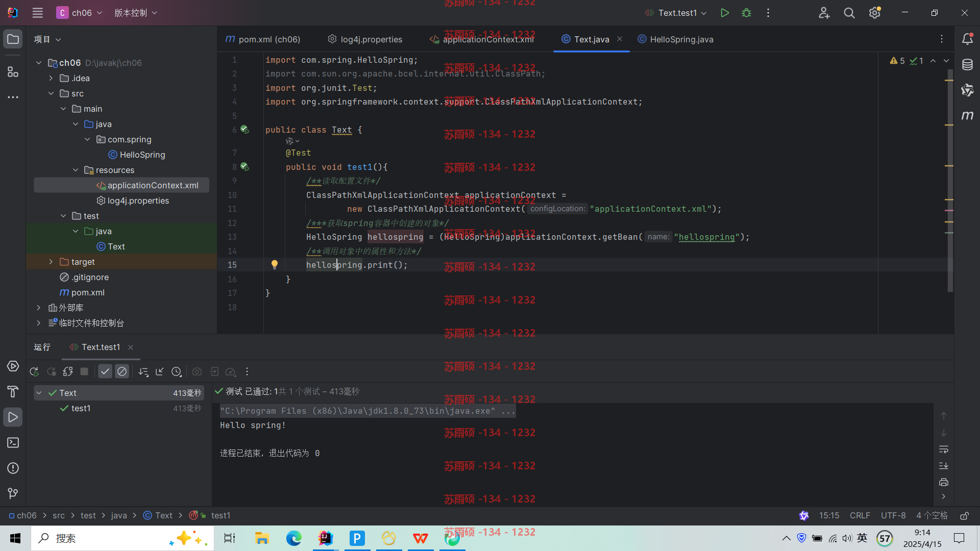980x551 pixels.
Task: Click 4 个空格 indent setting
Action: coord(932,516)
